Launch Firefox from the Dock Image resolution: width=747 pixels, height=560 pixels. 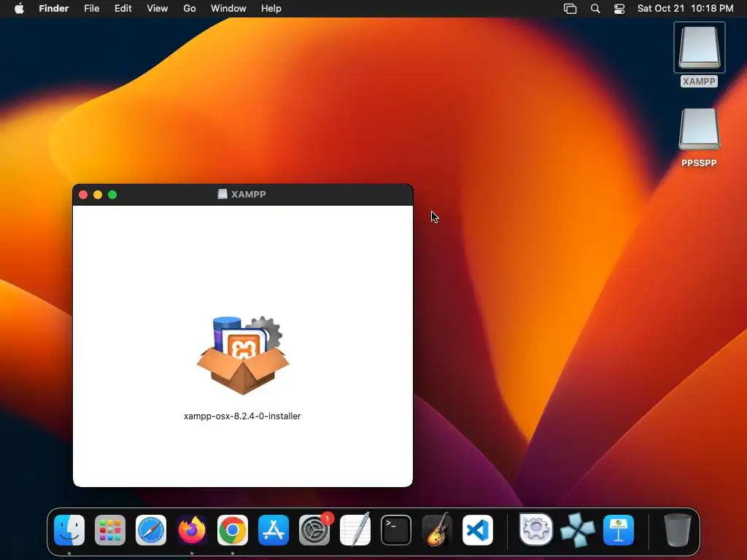pos(192,530)
